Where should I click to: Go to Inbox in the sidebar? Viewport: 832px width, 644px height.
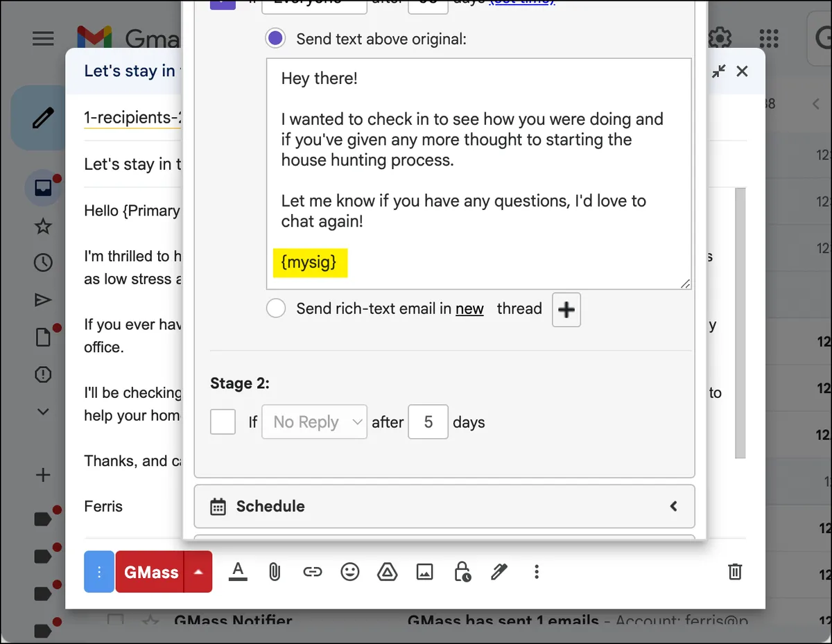(43, 188)
